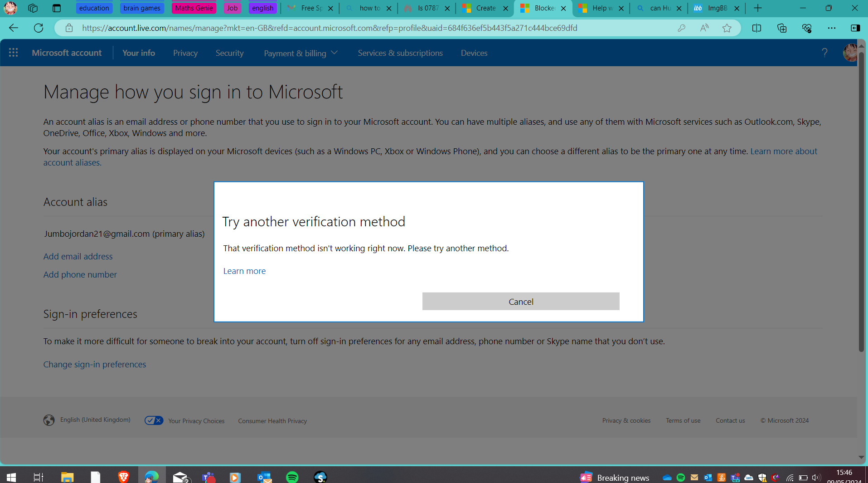The height and width of the screenshot is (483, 868).
Task: Open Spotify from the taskbar
Action: [x=292, y=477]
